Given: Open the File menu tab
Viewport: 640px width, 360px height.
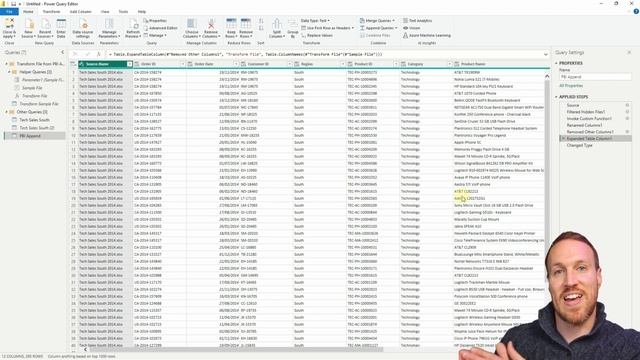Looking at the screenshot, I should click(9, 11).
